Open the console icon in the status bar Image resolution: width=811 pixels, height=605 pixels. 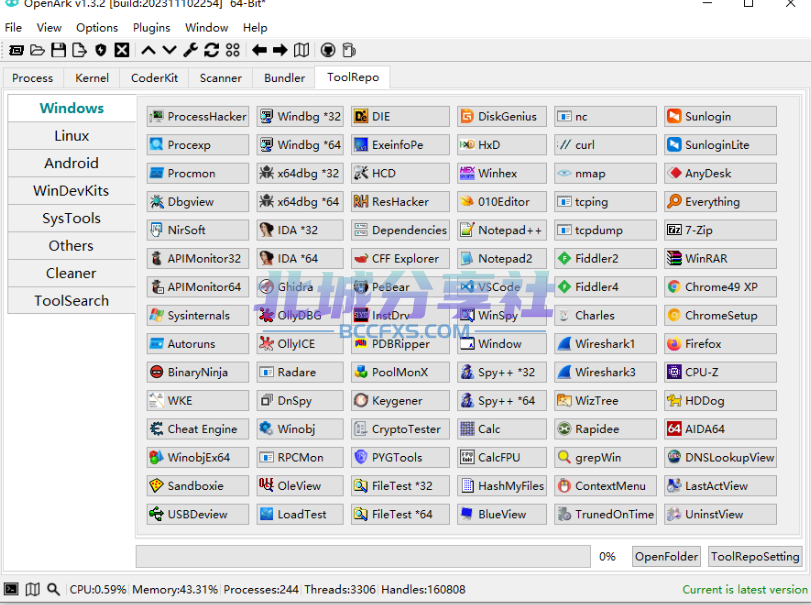tap(11, 589)
